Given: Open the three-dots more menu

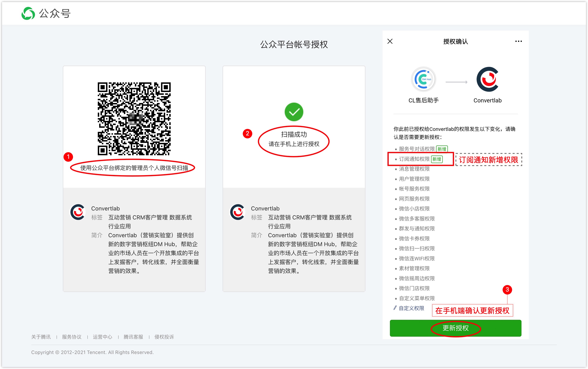Looking at the screenshot, I should point(518,41).
